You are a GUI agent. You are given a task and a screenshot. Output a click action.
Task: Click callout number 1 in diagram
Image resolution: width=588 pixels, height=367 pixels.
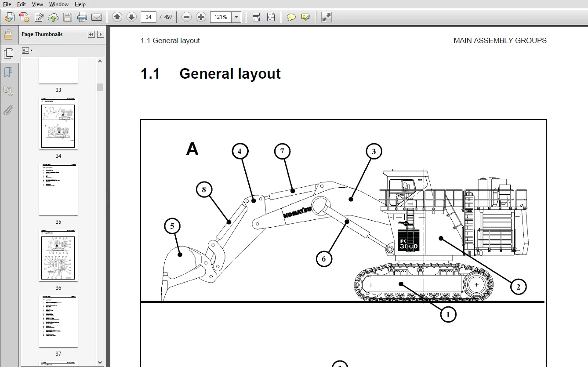448,314
